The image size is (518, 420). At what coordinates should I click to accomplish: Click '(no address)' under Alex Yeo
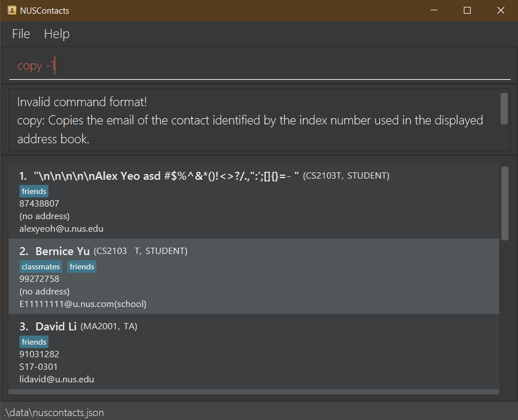(44, 216)
